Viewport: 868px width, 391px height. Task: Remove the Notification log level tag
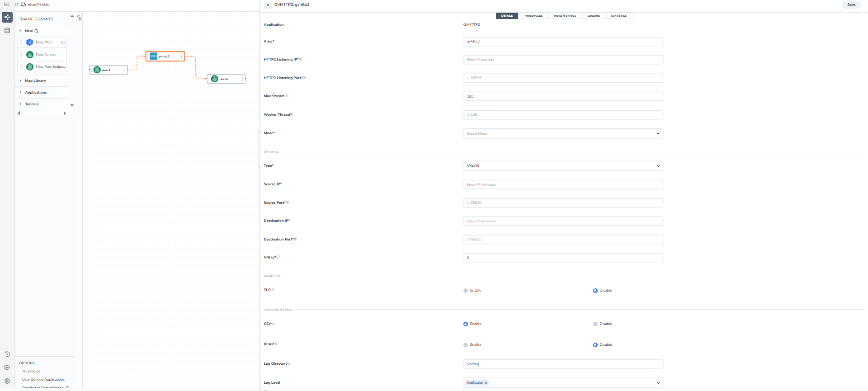pos(486,383)
